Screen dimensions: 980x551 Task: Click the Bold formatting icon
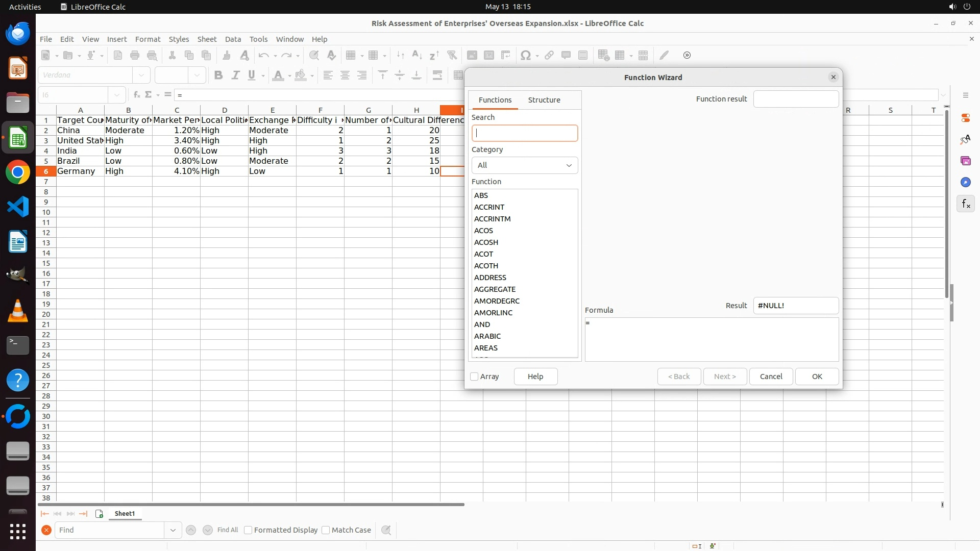tap(218, 76)
